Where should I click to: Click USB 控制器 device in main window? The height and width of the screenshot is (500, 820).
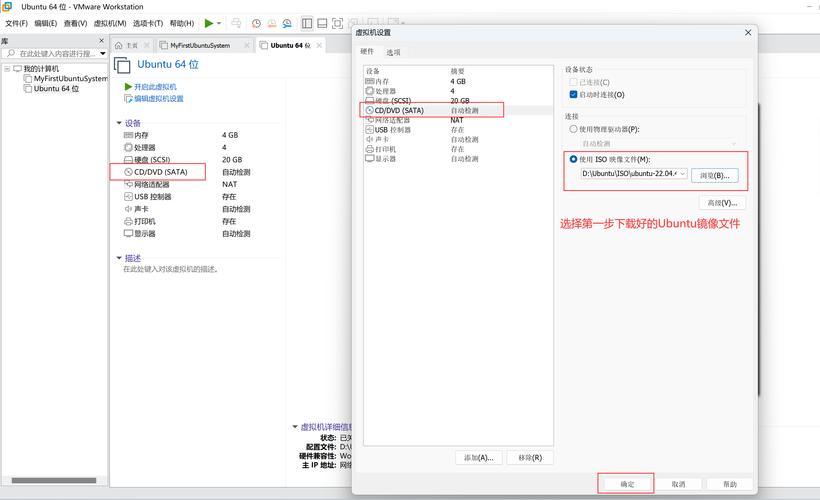click(147, 197)
